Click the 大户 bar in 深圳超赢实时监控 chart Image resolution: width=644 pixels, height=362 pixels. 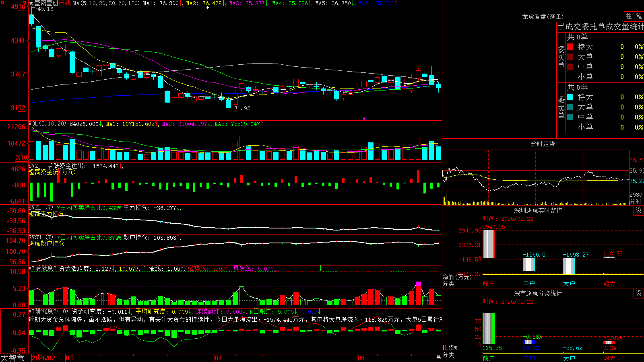click(569, 266)
